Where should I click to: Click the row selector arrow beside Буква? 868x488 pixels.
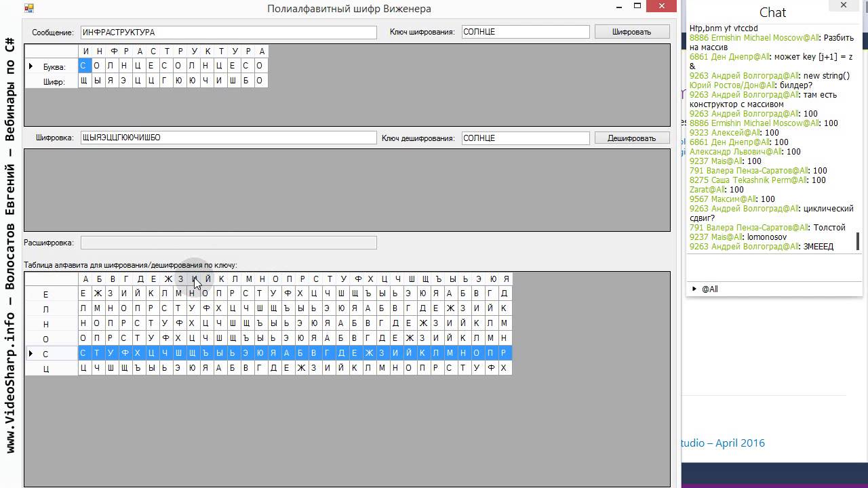point(31,66)
